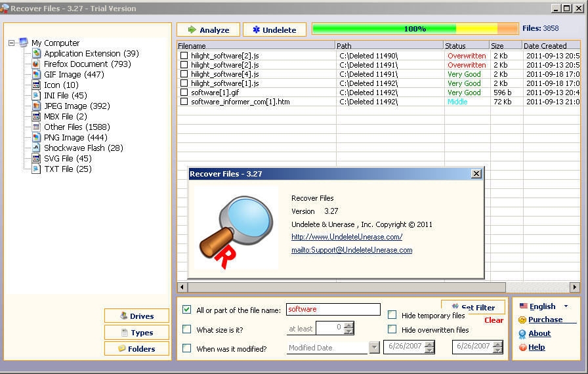
Task: Click the INI File type icon
Action: [x=36, y=95]
